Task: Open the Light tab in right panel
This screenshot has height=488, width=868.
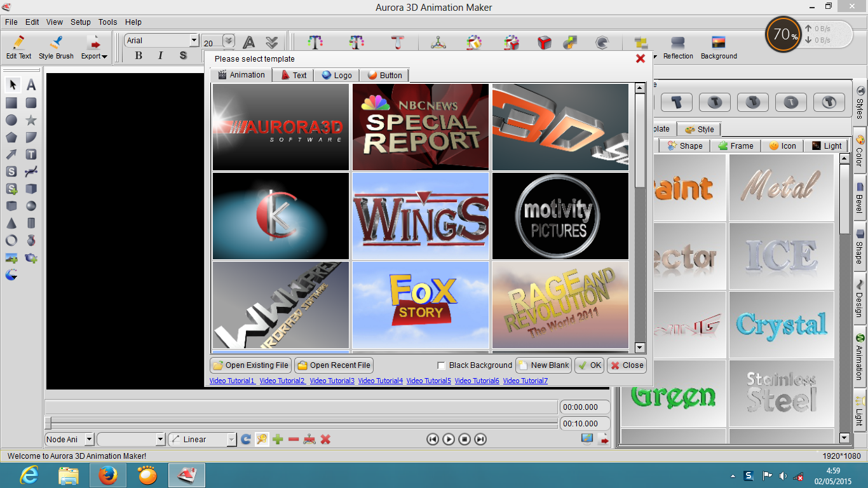Action: click(x=826, y=146)
